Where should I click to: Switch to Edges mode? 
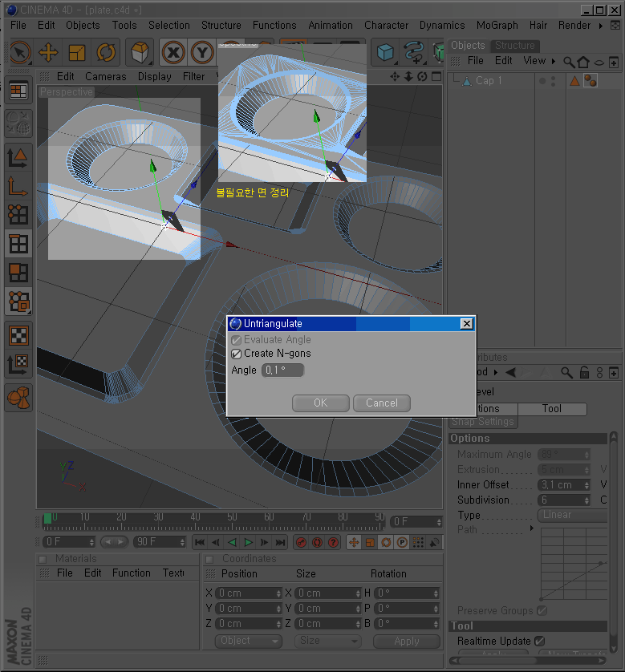click(x=18, y=244)
